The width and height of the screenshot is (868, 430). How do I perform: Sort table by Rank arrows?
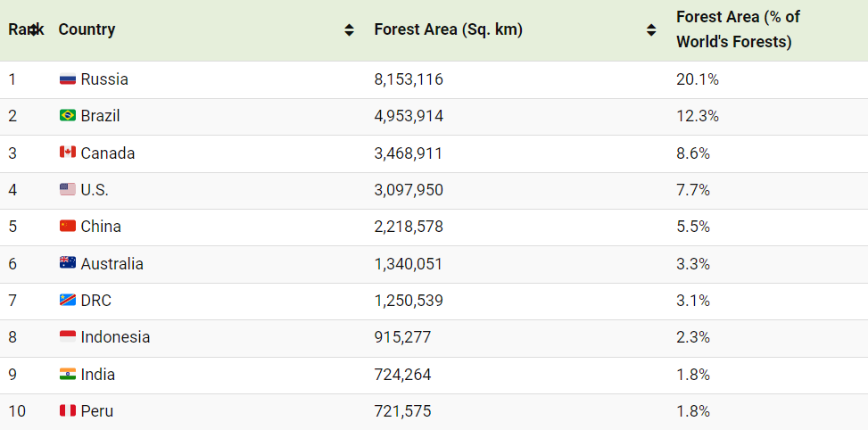(x=34, y=29)
